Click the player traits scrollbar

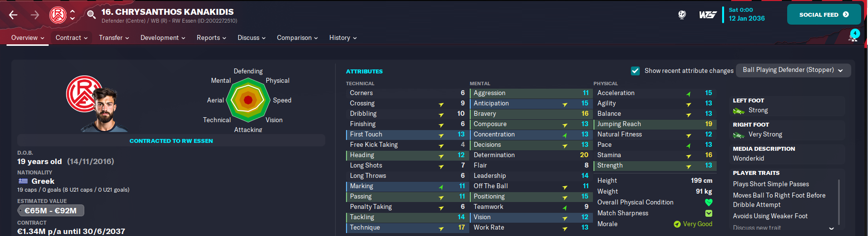click(839, 202)
